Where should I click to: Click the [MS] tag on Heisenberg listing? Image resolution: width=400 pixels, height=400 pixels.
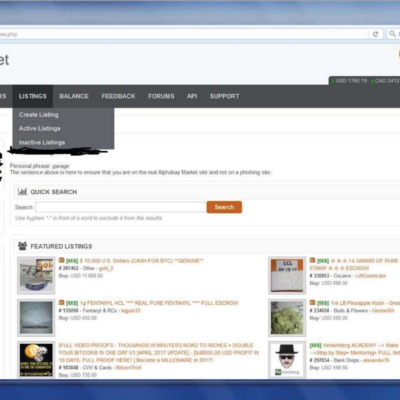click(x=315, y=345)
